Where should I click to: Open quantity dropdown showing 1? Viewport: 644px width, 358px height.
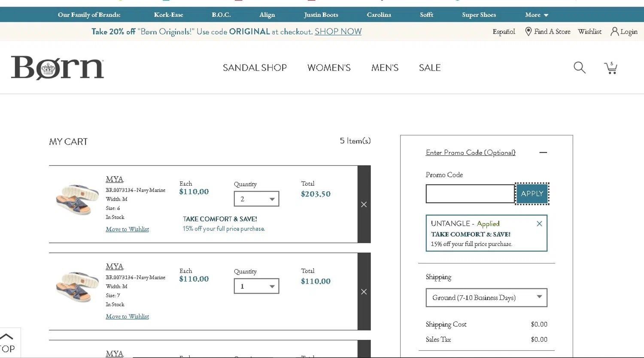(x=256, y=286)
